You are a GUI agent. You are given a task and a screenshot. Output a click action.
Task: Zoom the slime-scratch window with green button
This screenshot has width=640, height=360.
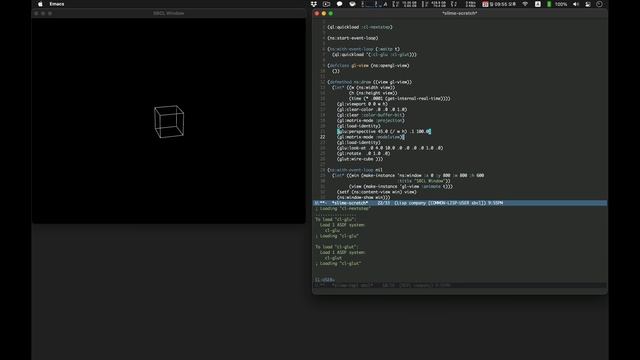[x=331, y=13]
